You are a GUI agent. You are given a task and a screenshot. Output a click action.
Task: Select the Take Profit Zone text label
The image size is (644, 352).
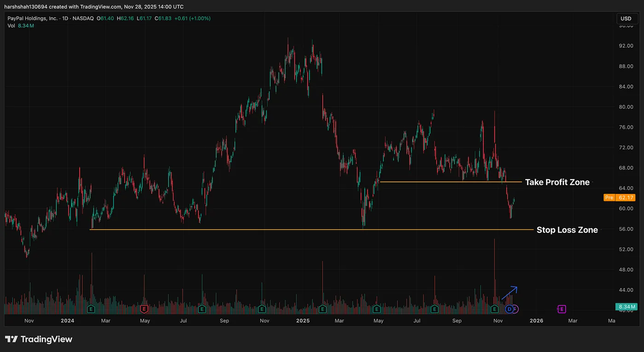click(557, 182)
